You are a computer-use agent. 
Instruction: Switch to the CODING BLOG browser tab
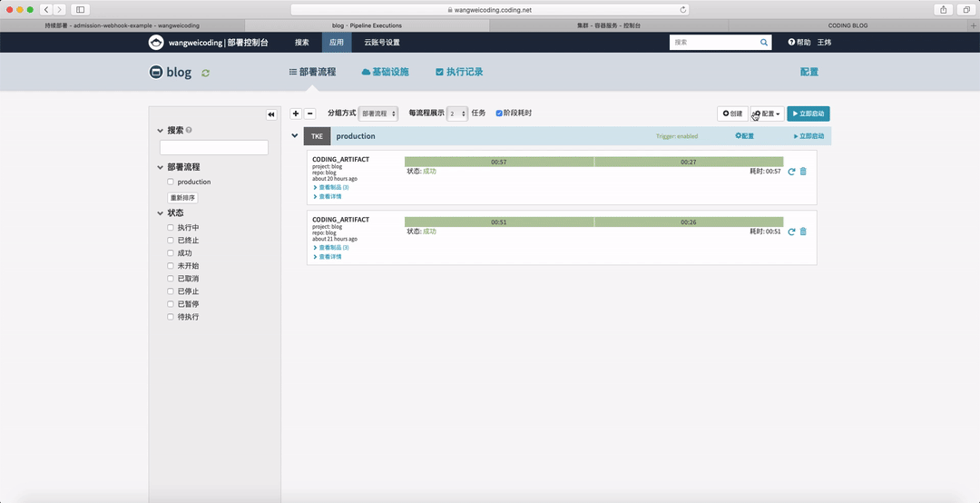[848, 25]
